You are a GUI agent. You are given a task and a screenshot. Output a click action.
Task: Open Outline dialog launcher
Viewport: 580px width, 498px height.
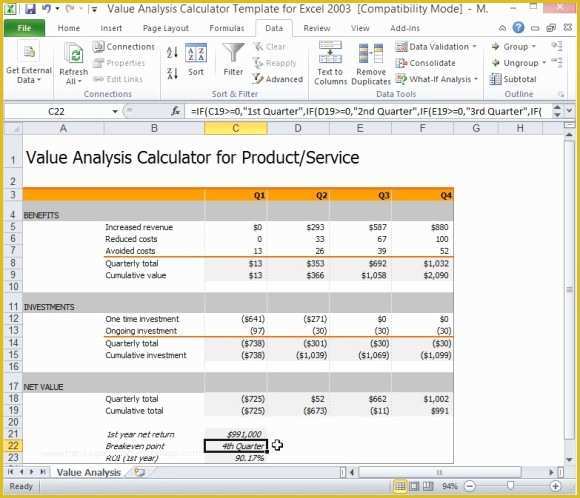click(562, 95)
